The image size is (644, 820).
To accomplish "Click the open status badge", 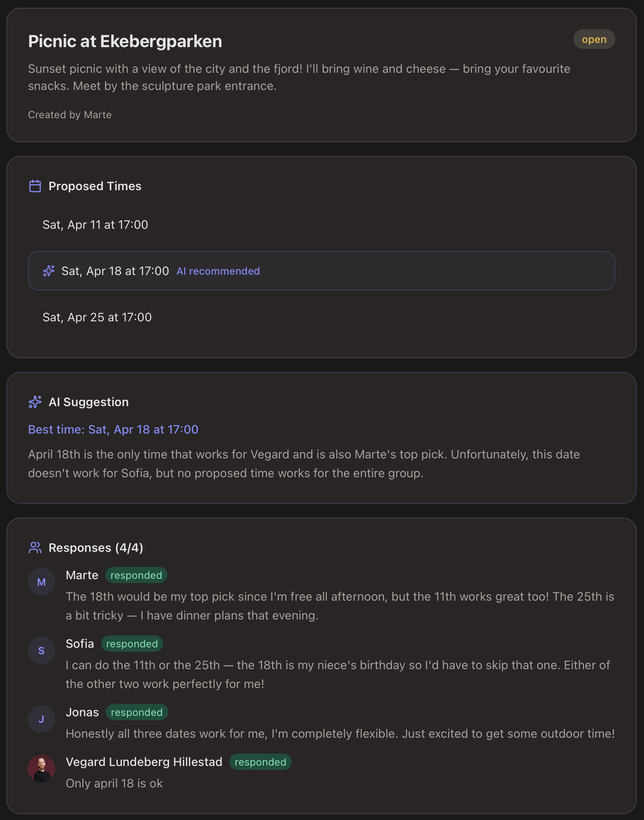I will 594,39.
